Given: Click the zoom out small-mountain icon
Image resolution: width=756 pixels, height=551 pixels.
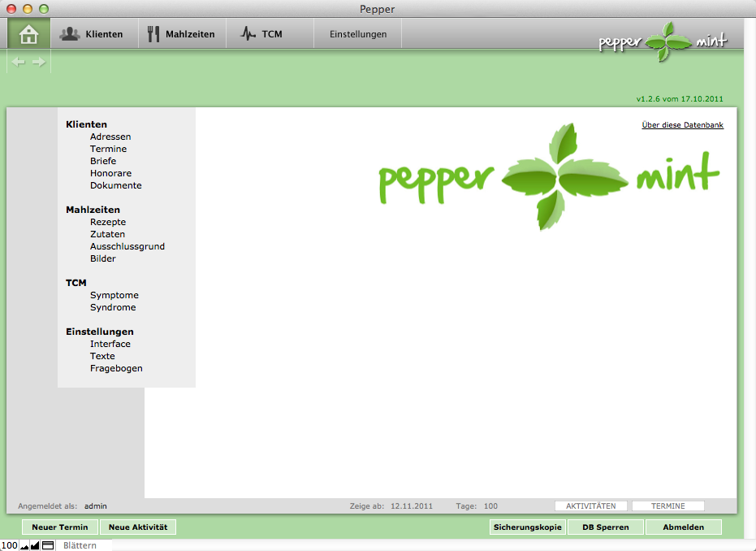Looking at the screenshot, I should [x=24, y=545].
